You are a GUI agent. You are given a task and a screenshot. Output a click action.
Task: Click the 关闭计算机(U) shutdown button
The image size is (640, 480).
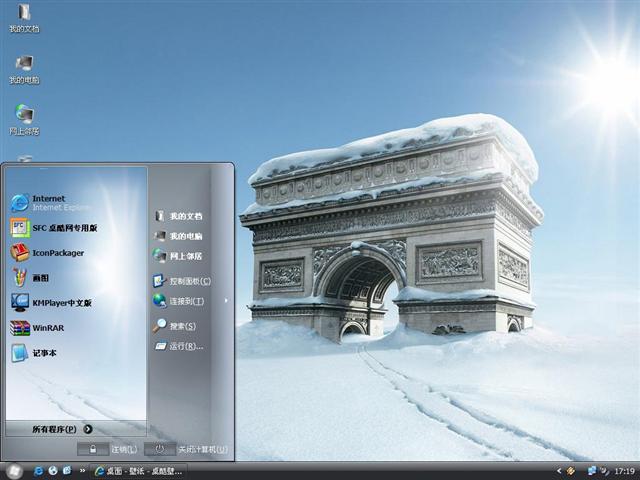[187, 449]
